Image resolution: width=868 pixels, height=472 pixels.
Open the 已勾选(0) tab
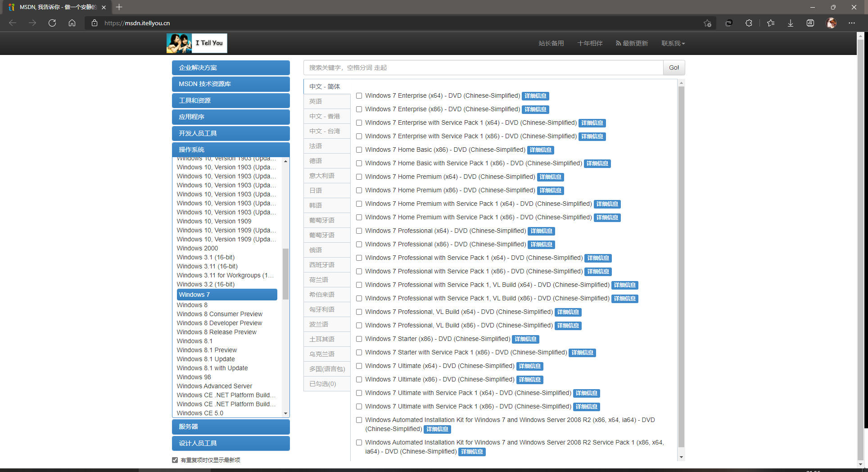point(327,384)
